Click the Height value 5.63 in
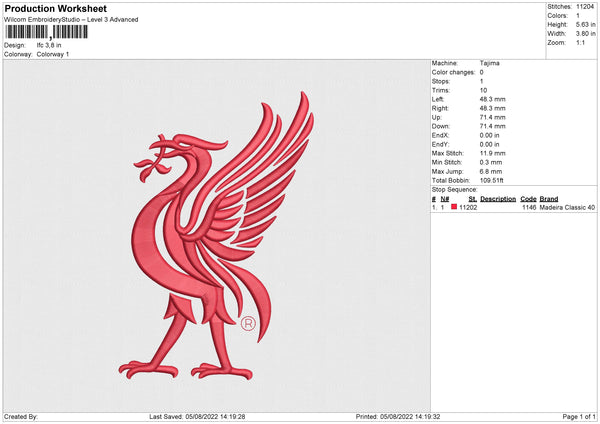Image resolution: width=600 pixels, height=424 pixels. pos(585,24)
